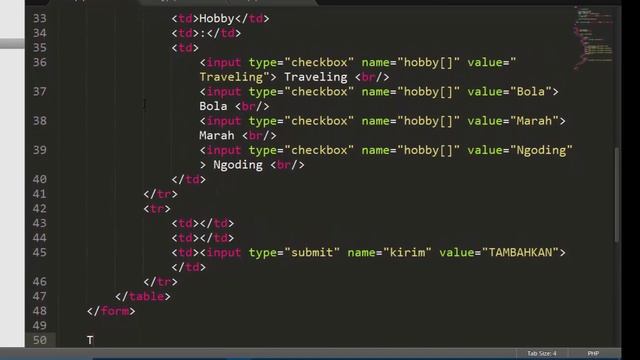Image resolution: width=640 pixels, height=360 pixels.
Task: Click line number 43 in gutter
Action: [x=40, y=224]
